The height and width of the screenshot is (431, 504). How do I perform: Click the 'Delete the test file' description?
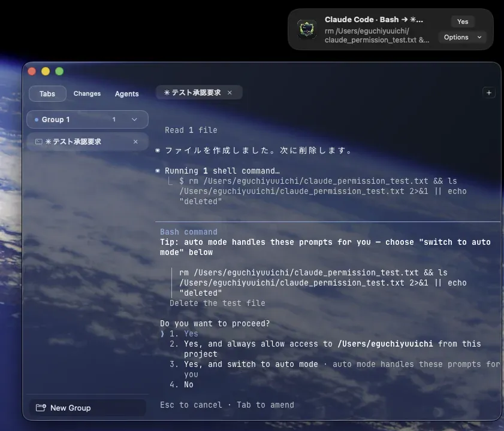[218, 303]
